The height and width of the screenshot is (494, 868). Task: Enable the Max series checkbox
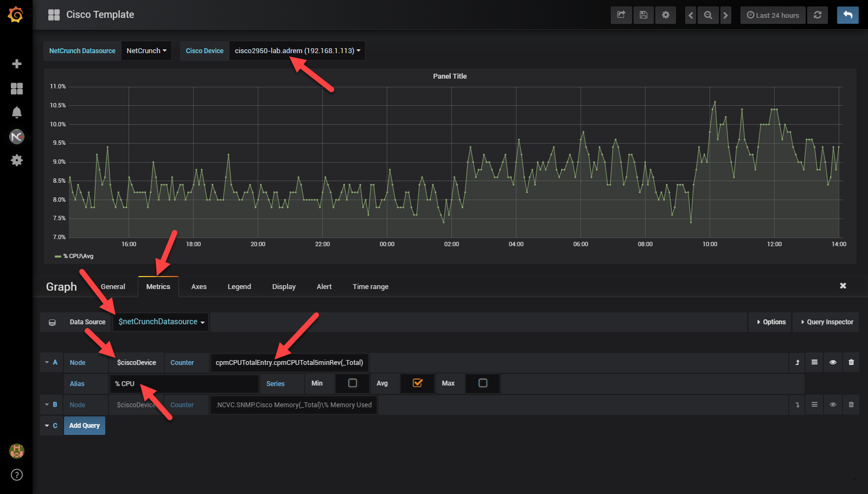pos(483,383)
